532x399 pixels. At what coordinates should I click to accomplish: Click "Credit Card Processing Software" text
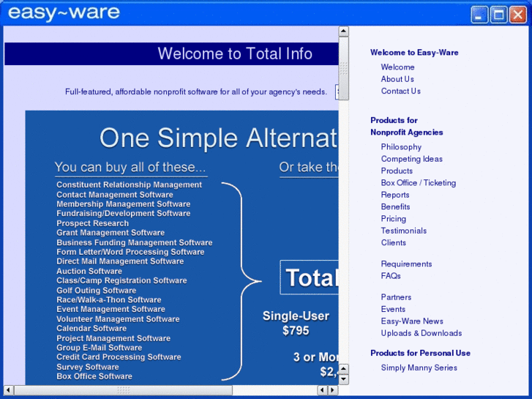pyautogui.click(x=119, y=357)
